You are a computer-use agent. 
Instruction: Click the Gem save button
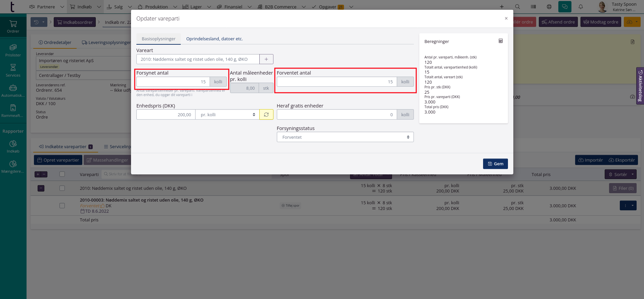(x=495, y=164)
